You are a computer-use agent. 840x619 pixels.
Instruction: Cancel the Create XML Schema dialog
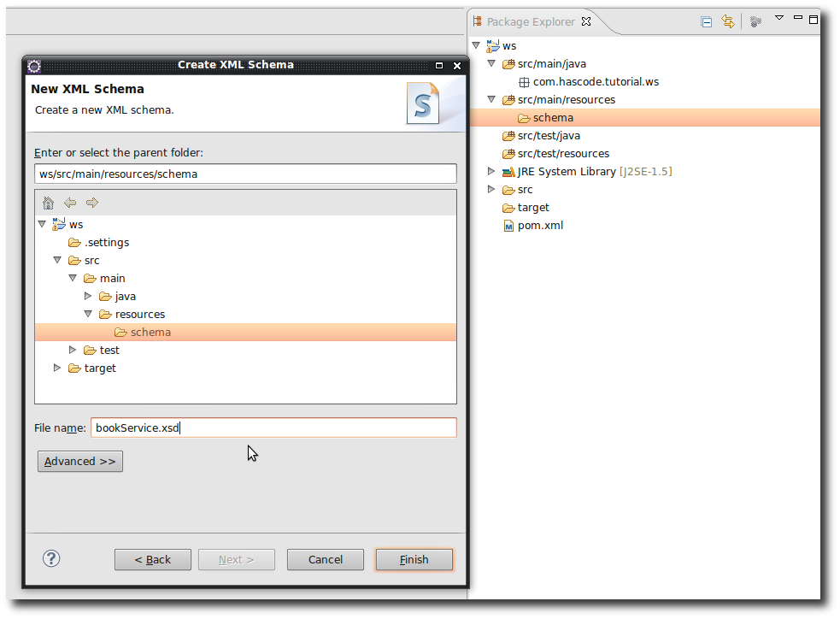[x=325, y=559]
